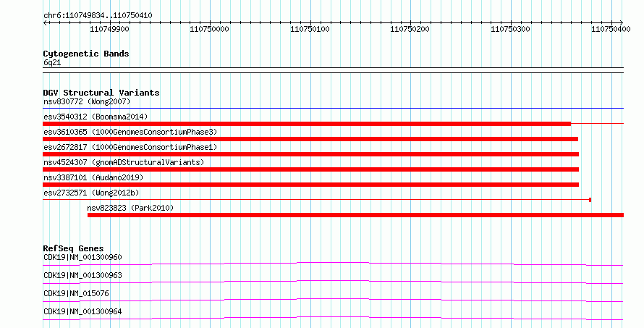
Task: Click the magenta CDK19|NM_001300964 gene line
Action: [x=333, y=318]
